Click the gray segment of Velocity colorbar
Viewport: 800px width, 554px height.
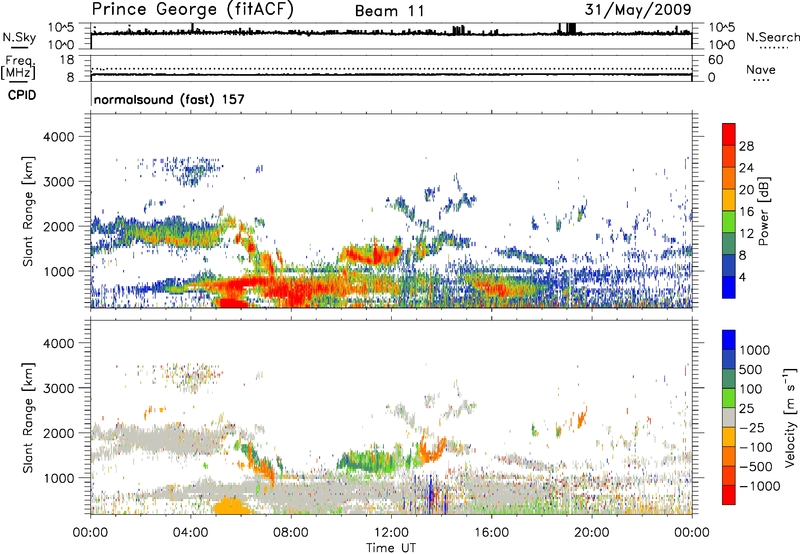pos(729,418)
